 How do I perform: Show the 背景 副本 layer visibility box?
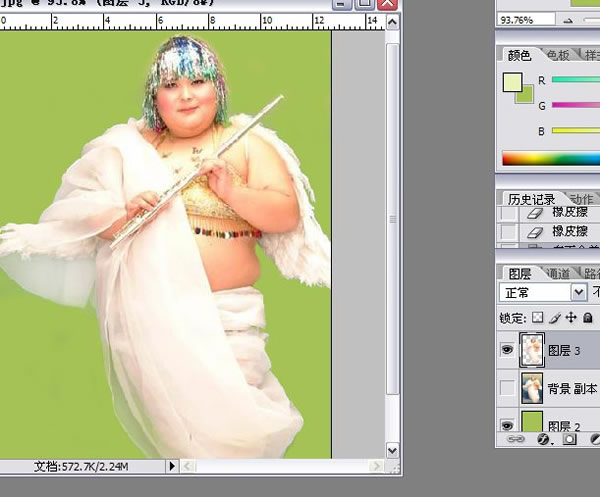508,388
